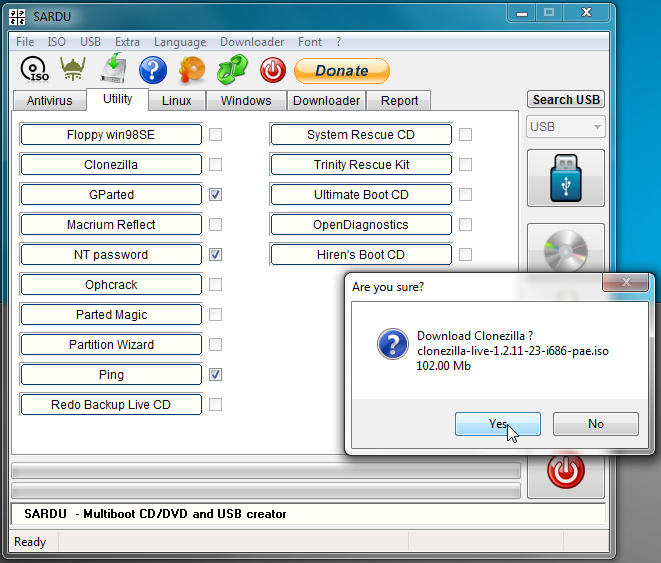Click the ISO creation toolbar icon

pos(34,70)
